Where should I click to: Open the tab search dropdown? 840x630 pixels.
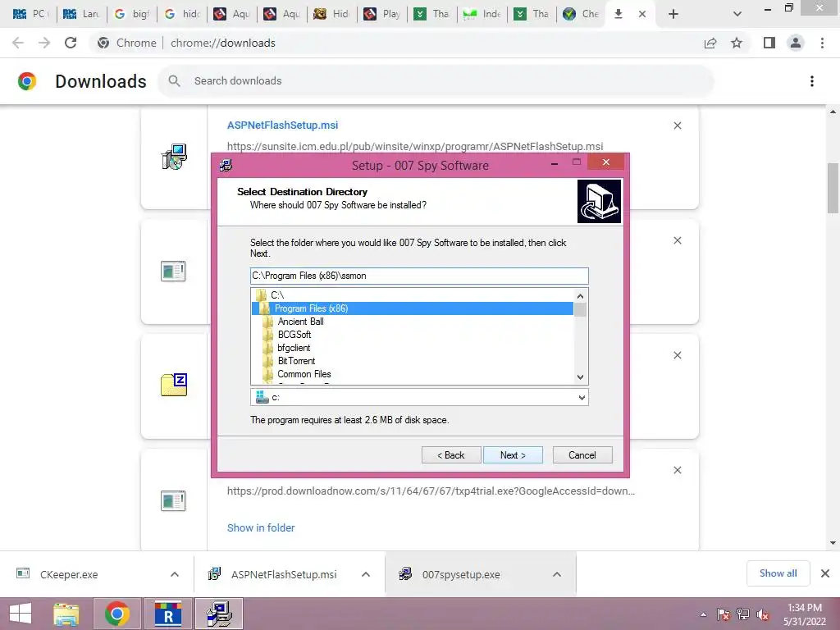(737, 14)
